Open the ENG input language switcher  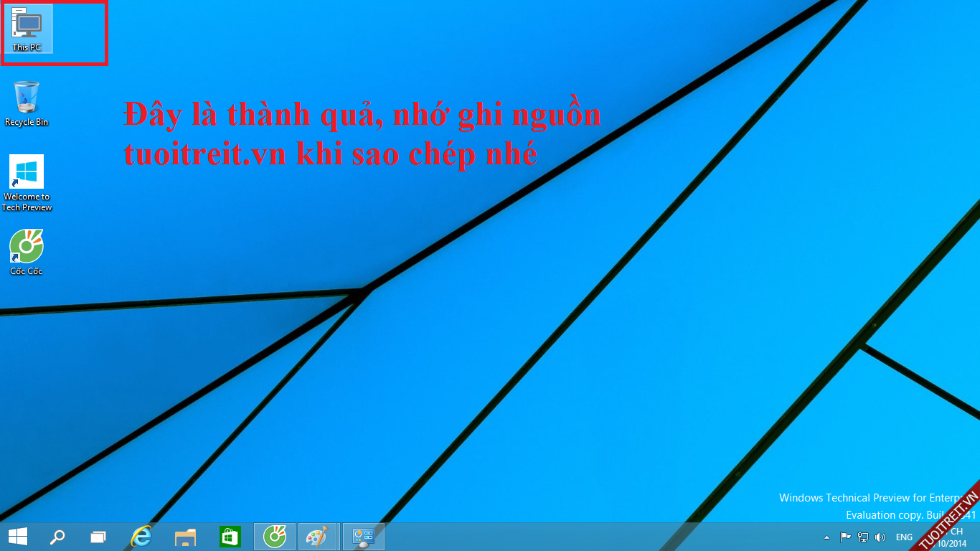[904, 537]
